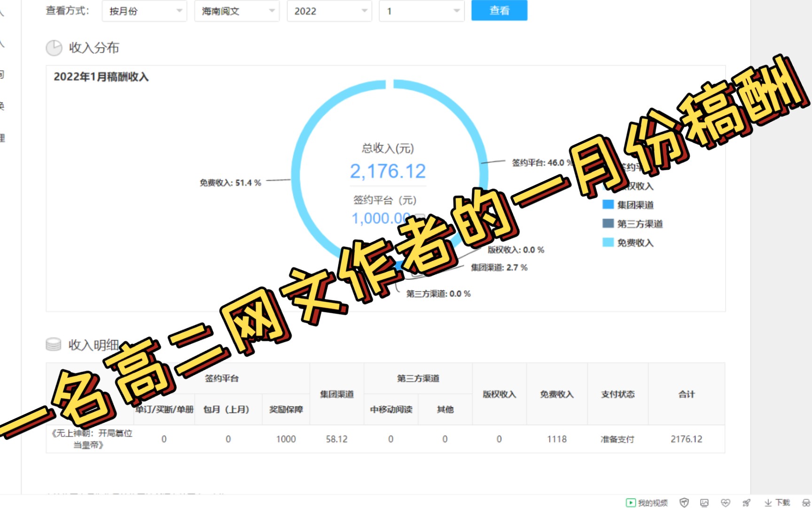This screenshot has width=812, height=508.
Task: Click the 1000 奖励保障 cell
Action: (286, 439)
